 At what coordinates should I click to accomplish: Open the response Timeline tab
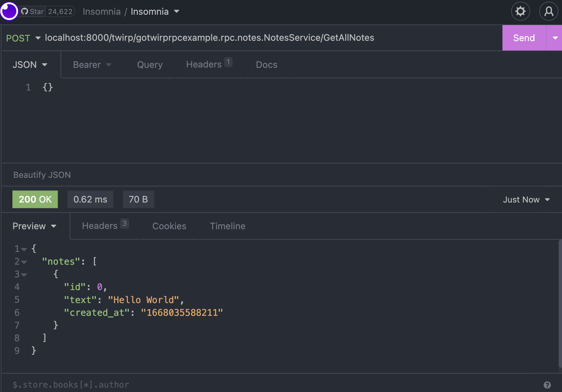tap(227, 226)
